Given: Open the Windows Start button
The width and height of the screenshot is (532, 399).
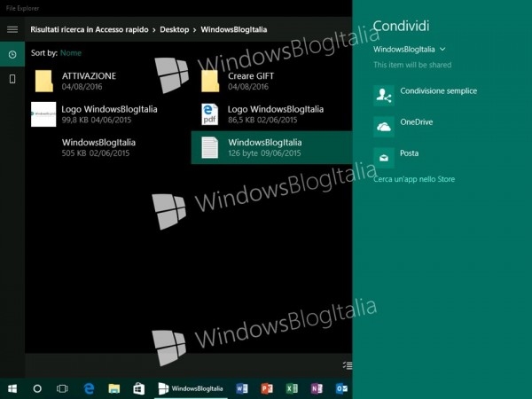Looking at the screenshot, I should (12, 388).
